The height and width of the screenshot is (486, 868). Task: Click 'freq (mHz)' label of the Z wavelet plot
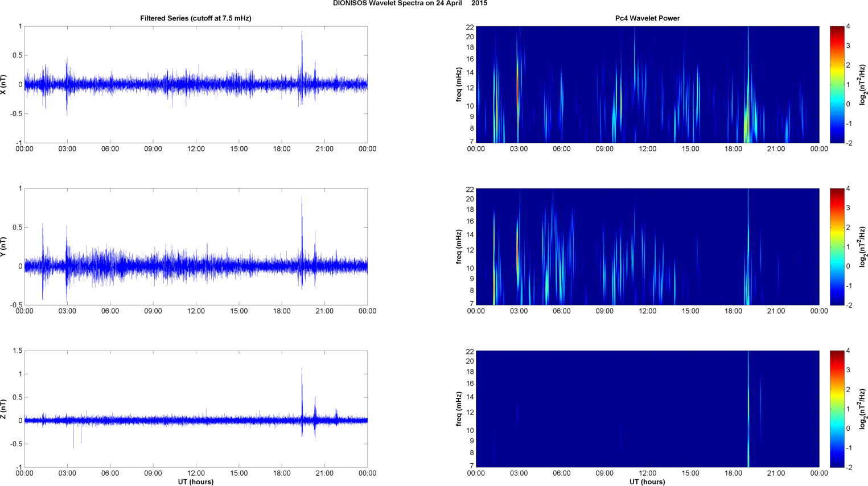(x=459, y=409)
